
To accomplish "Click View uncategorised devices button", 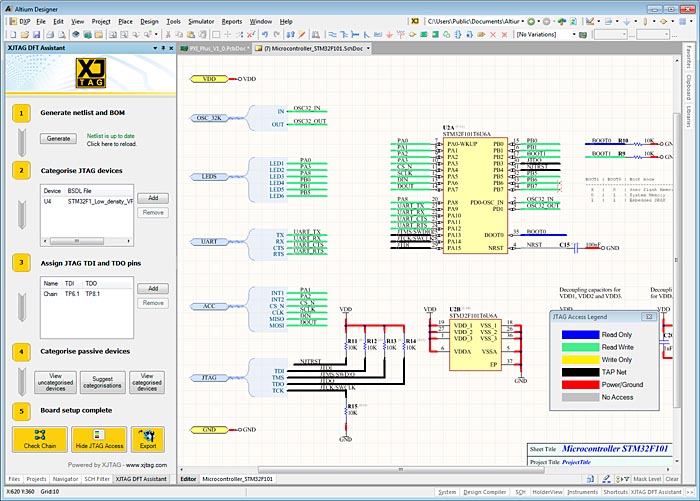I will (55, 382).
